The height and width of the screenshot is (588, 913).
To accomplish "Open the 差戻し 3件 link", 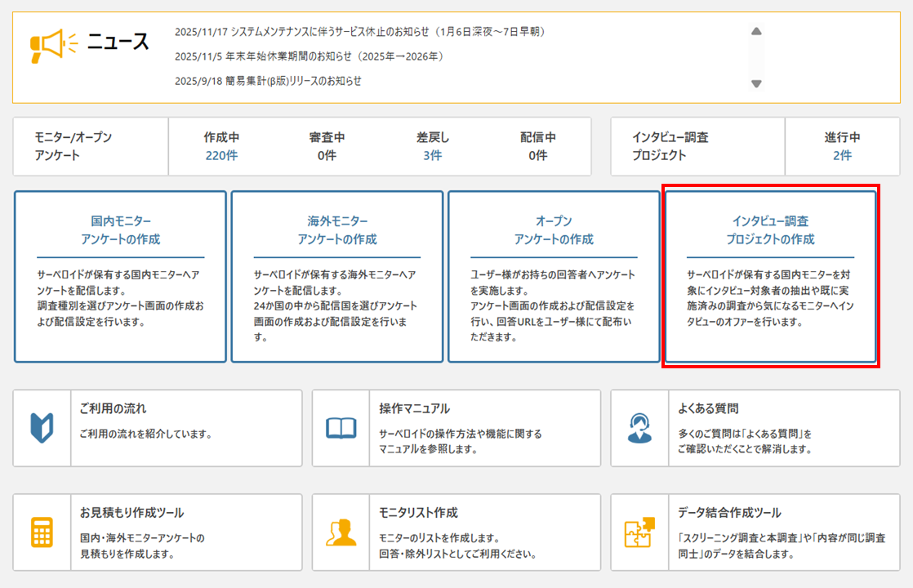I will click(432, 155).
